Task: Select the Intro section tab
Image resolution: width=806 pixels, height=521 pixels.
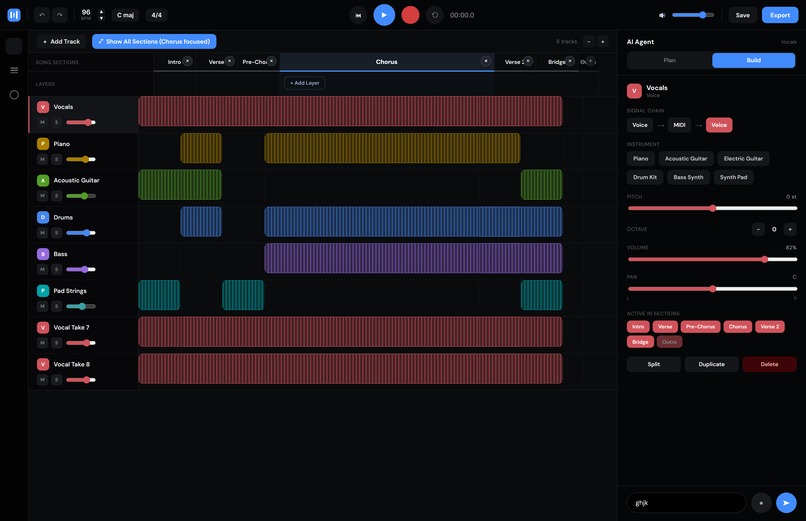Action: pos(174,62)
